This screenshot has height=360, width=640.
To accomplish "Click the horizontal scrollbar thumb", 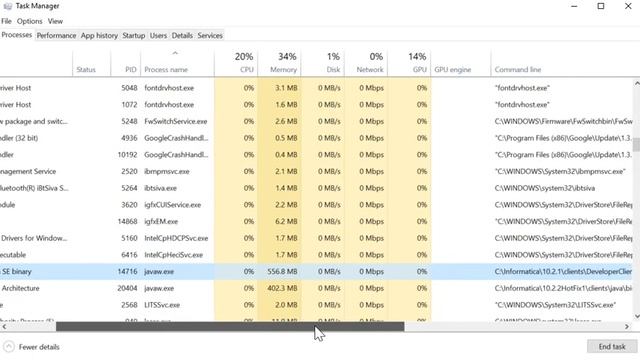I will tap(230, 327).
